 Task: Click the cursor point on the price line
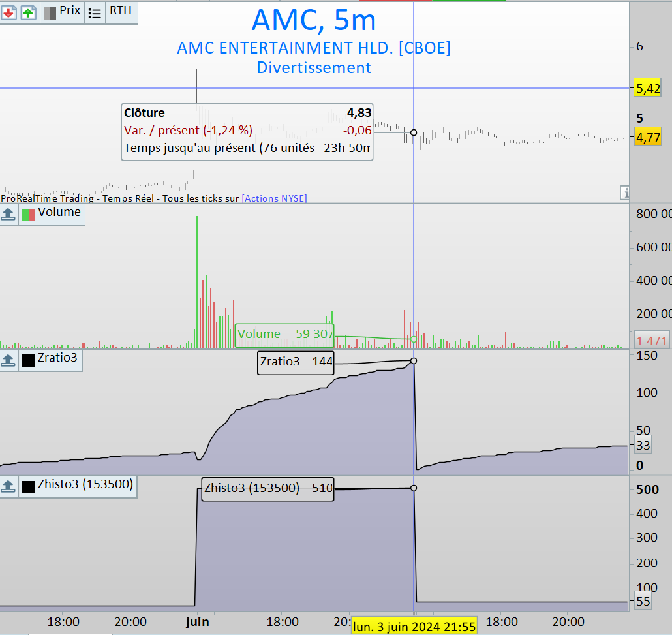pos(414,132)
